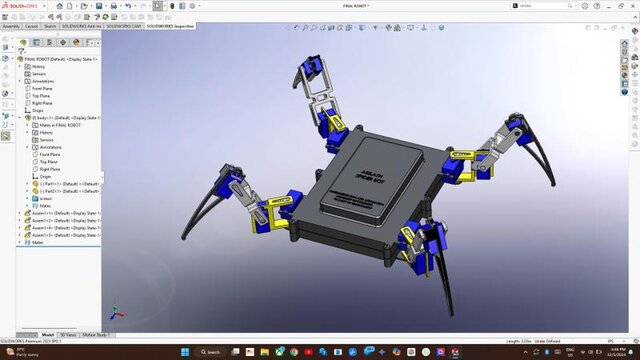This screenshot has width=640, height=360.
Task: Open the SOLIDWORKS CAM tab
Action: (x=124, y=26)
